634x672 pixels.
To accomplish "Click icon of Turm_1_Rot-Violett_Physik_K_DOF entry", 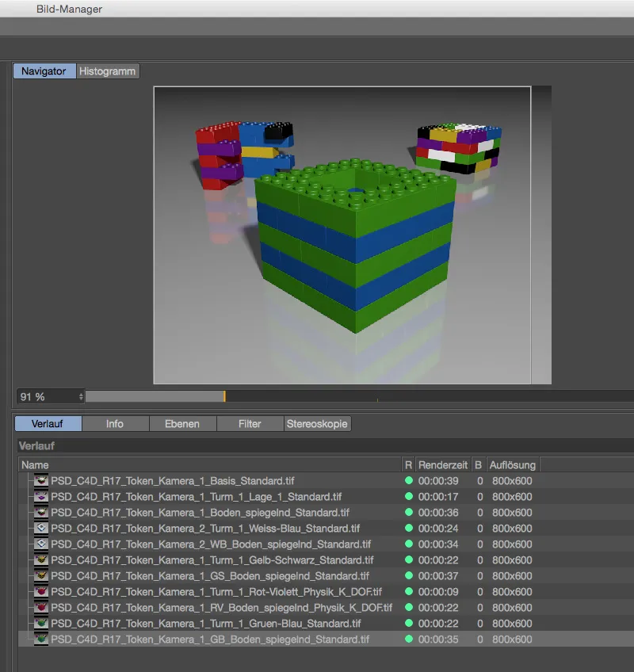I will point(41,592).
